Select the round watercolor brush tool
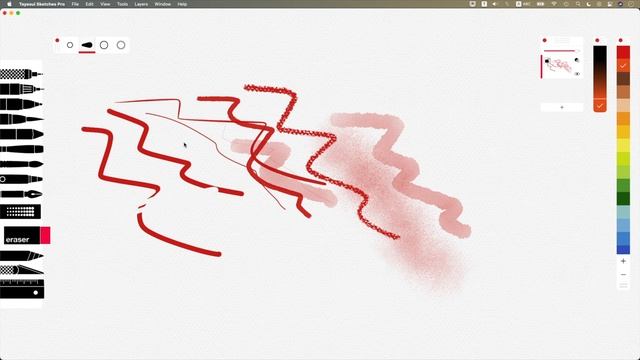This screenshot has width=640, height=360. coord(22,164)
